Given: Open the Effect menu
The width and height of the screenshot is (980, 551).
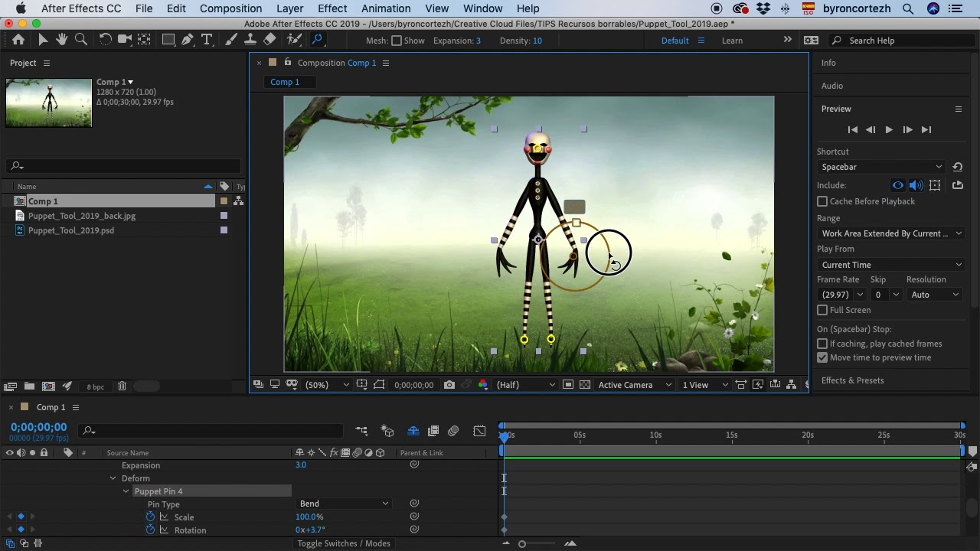Looking at the screenshot, I should pyautogui.click(x=332, y=8).
